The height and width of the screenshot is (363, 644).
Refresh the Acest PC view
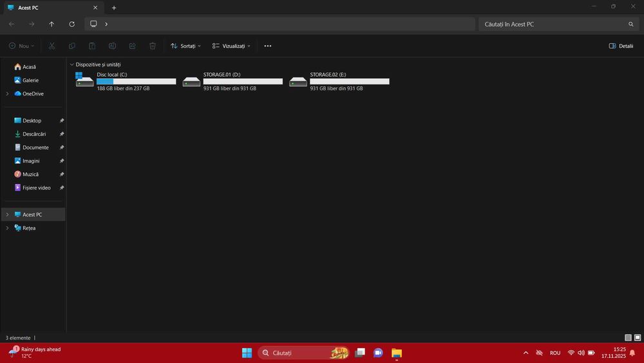(x=72, y=25)
